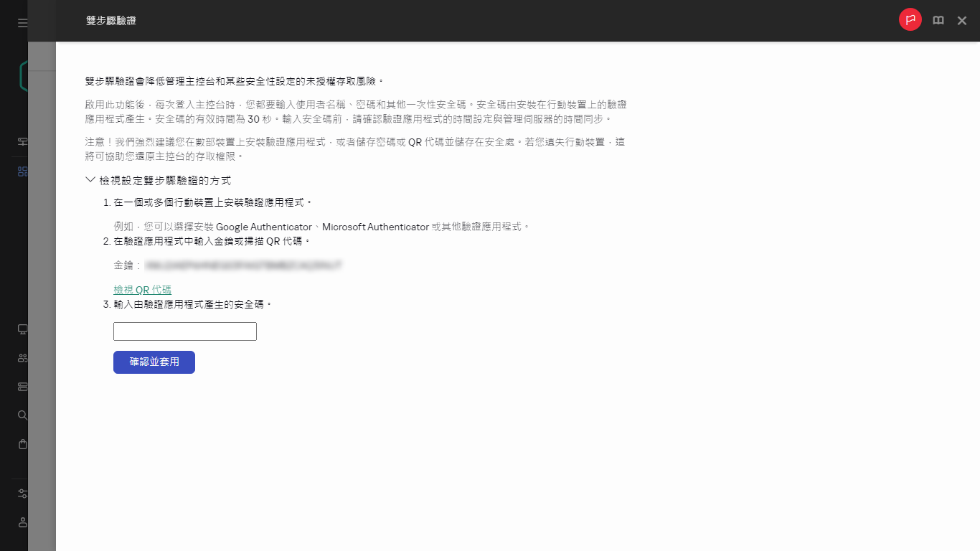
Task: Open the hamburger navigation menu
Action: click(22, 22)
